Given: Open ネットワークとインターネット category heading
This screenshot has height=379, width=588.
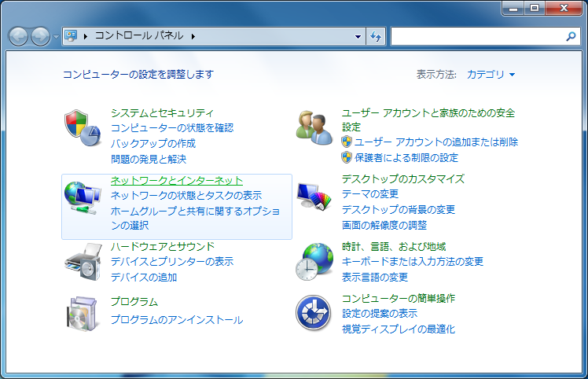Looking at the screenshot, I should pos(176,180).
